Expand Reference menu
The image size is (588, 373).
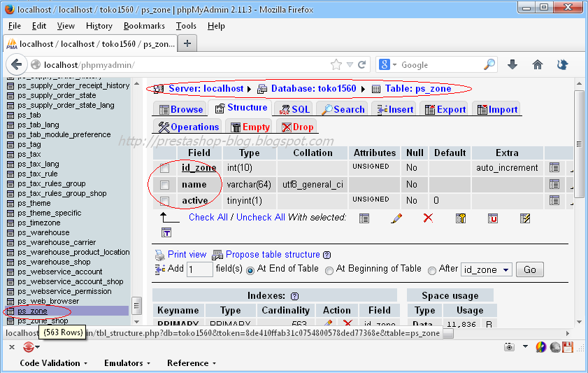pos(192,363)
